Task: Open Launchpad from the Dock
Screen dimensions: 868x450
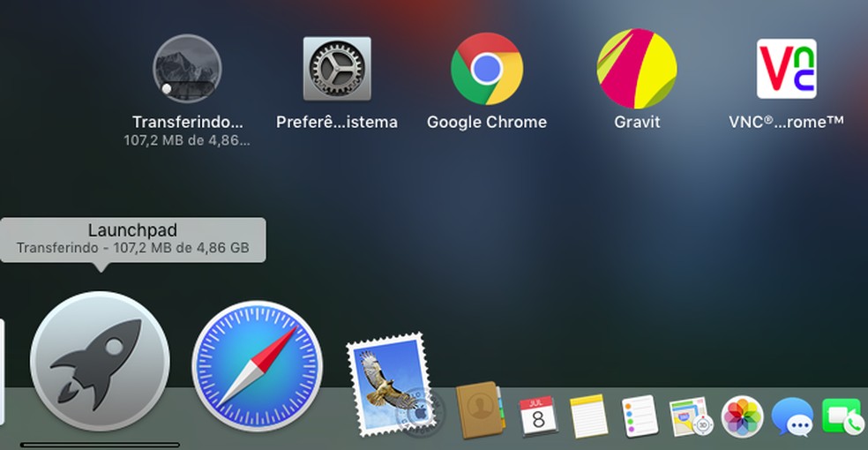Action: (x=100, y=362)
